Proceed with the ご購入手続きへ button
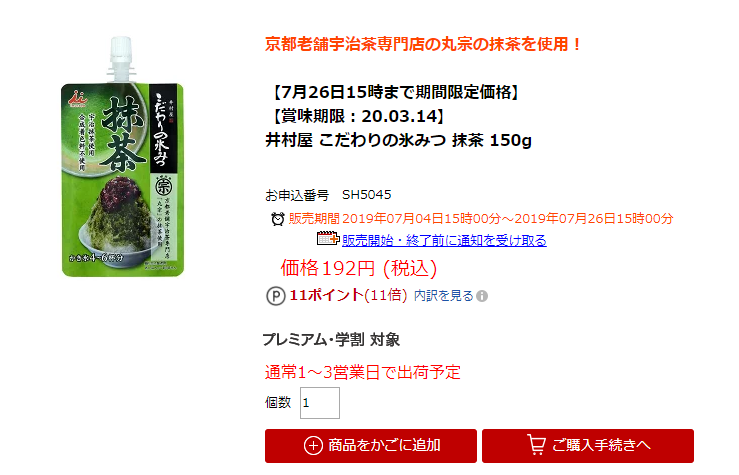This screenshot has height=475, width=739. (x=588, y=446)
